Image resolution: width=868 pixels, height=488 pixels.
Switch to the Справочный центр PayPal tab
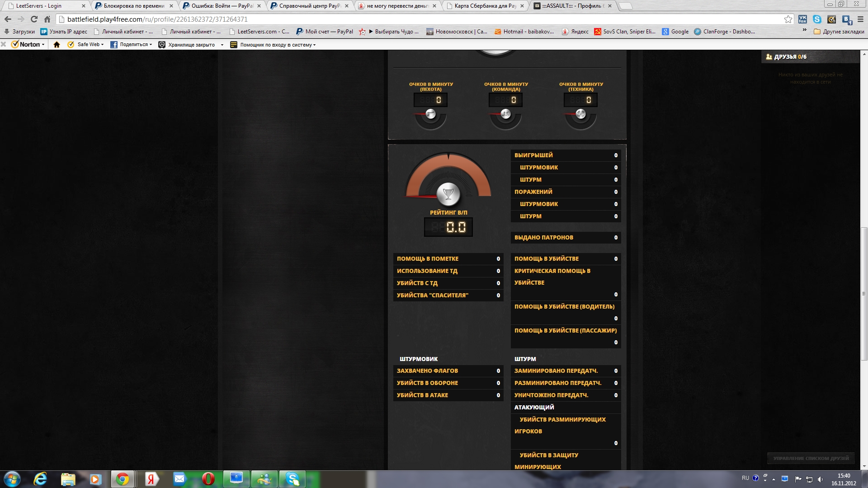(310, 6)
